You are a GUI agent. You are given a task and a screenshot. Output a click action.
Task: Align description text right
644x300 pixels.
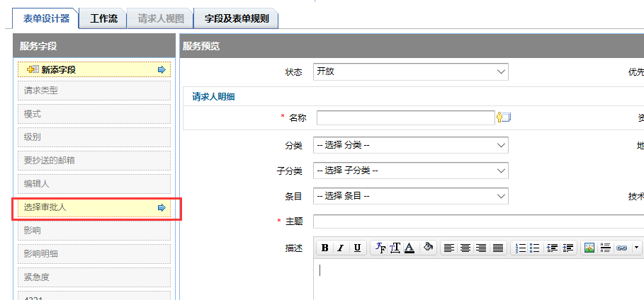481,248
